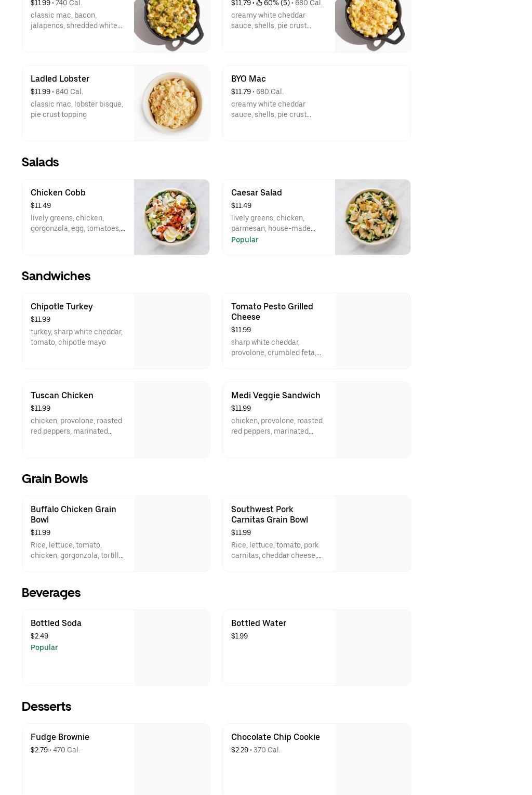
Task: Click the Ladled Lobster food photo
Action: (x=171, y=103)
